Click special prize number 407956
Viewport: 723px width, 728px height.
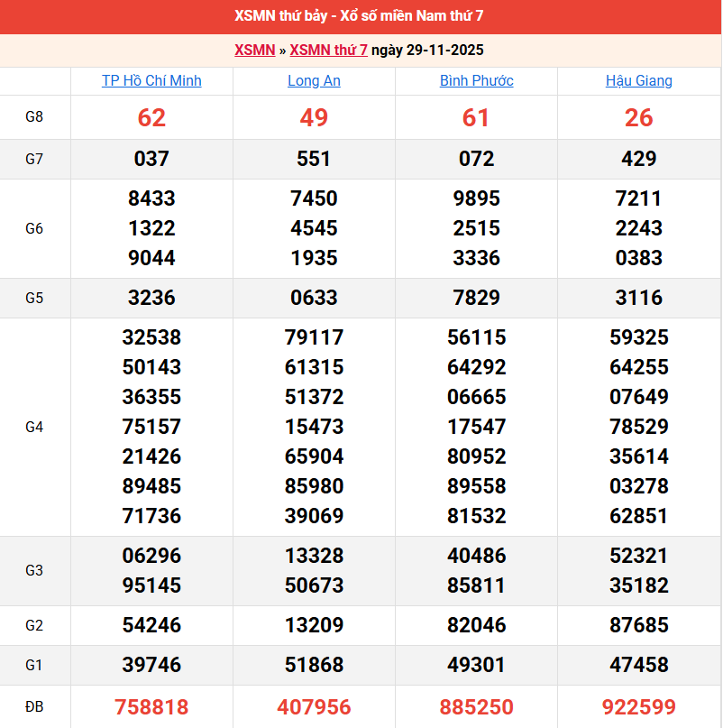314,707
